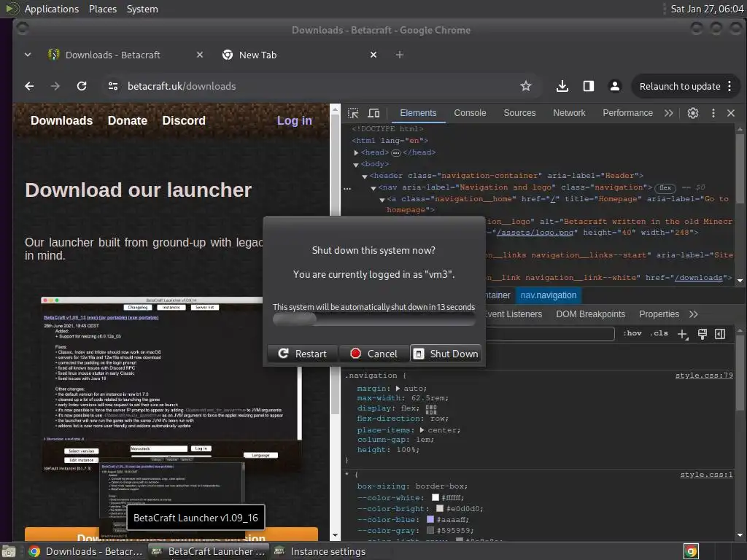Image resolution: width=747 pixels, height=560 pixels.
Task: Reload the betacraft page
Action: coord(82,86)
